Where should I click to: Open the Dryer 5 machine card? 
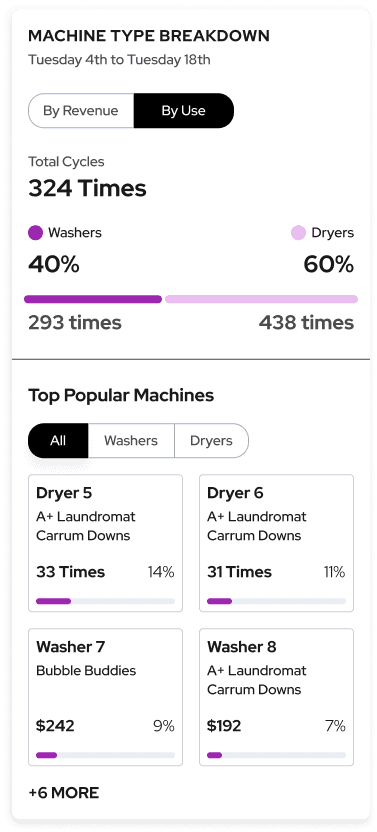(x=106, y=543)
